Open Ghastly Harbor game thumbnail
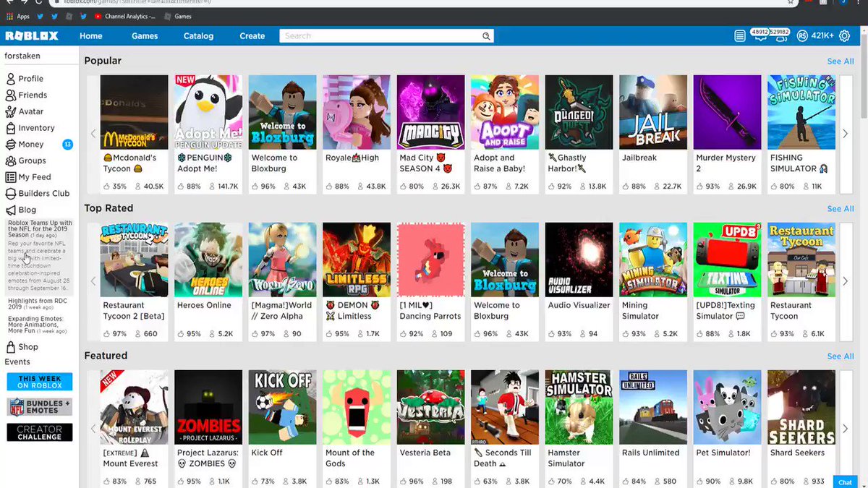Image resolution: width=868 pixels, height=488 pixels. point(579,112)
